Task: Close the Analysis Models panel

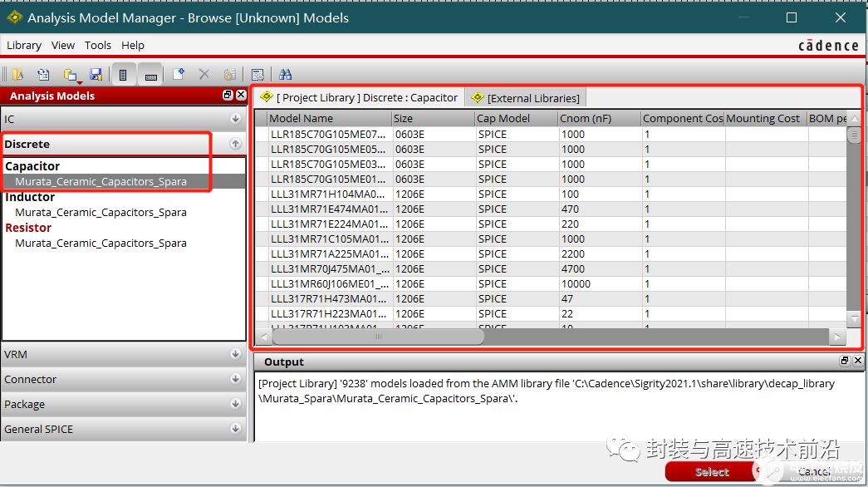Action: 241,96
